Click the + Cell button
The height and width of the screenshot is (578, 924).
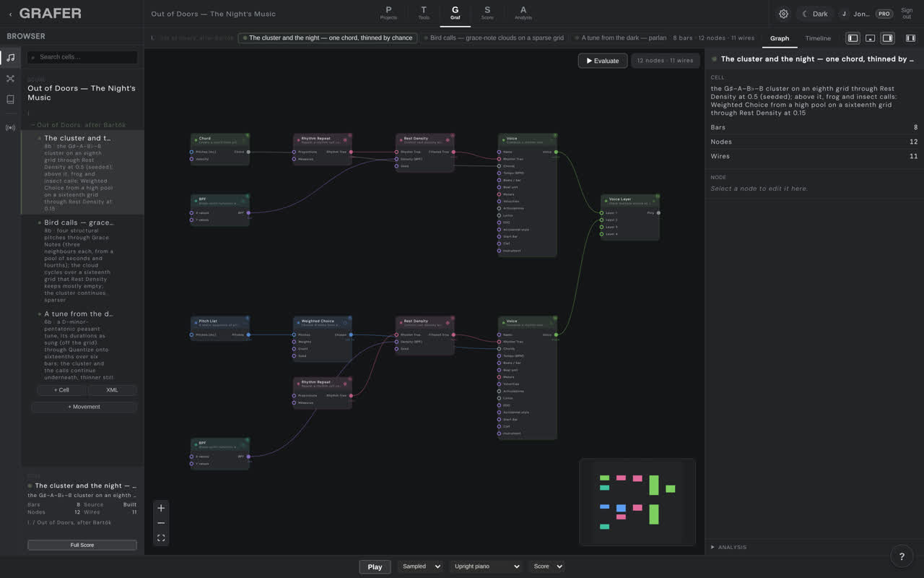(61, 390)
